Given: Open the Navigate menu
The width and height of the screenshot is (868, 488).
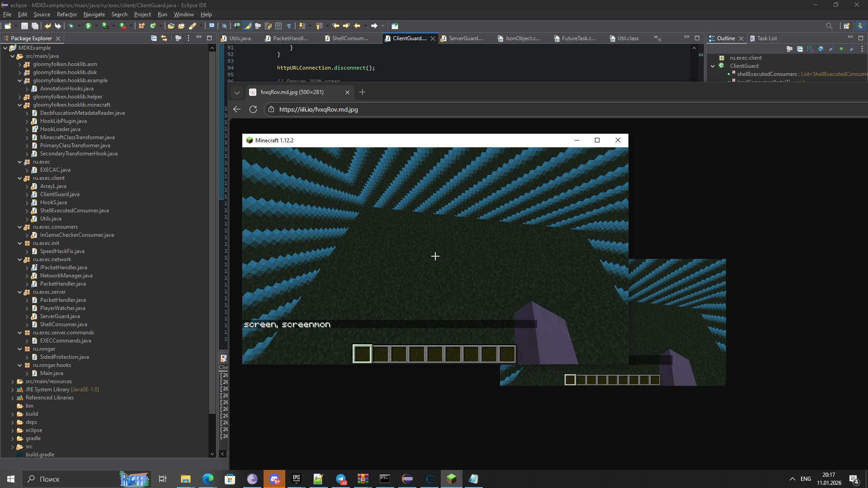Looking at the screenshot, I should click(x=94, y=14).
